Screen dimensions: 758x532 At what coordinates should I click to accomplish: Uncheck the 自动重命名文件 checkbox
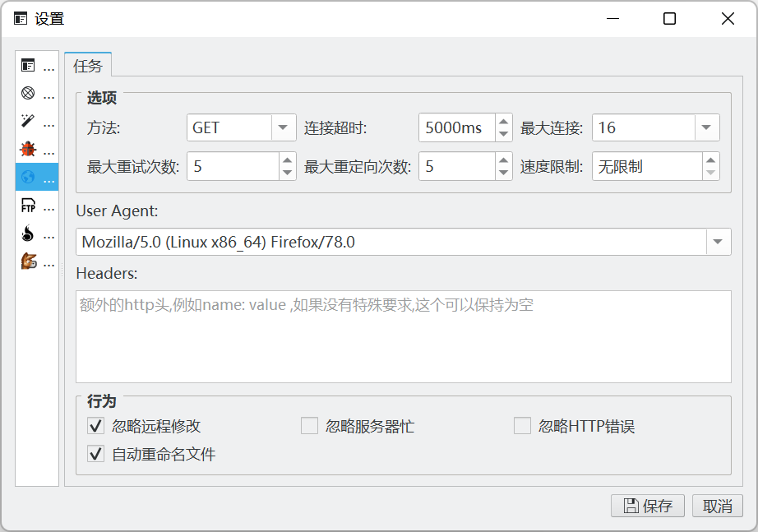click(x=96, y=454)
